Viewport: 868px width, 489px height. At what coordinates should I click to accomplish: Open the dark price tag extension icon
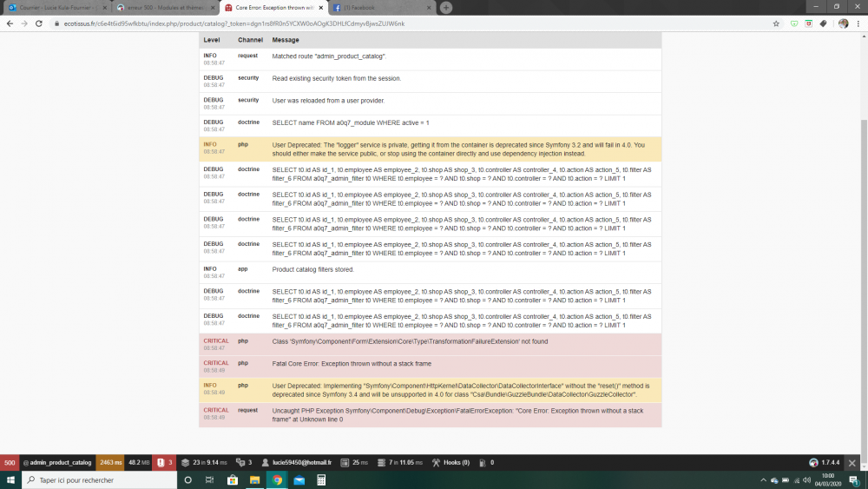coord(824,23)
